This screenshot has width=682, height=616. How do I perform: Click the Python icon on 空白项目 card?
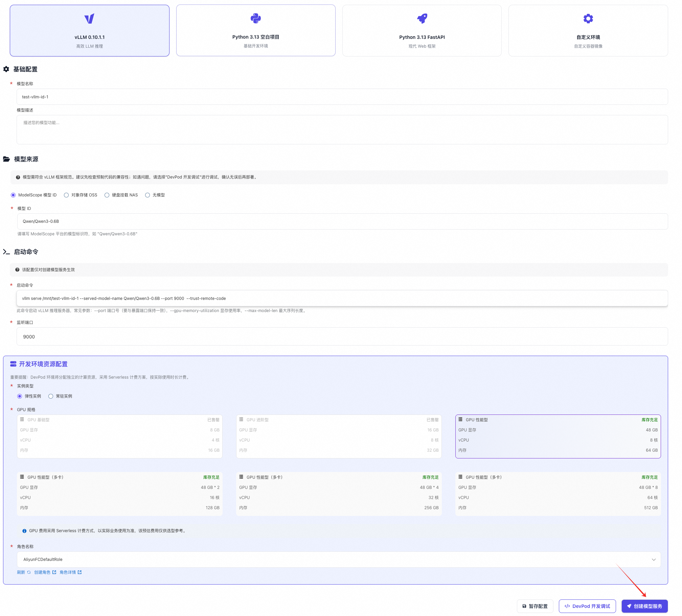[255, 18]
